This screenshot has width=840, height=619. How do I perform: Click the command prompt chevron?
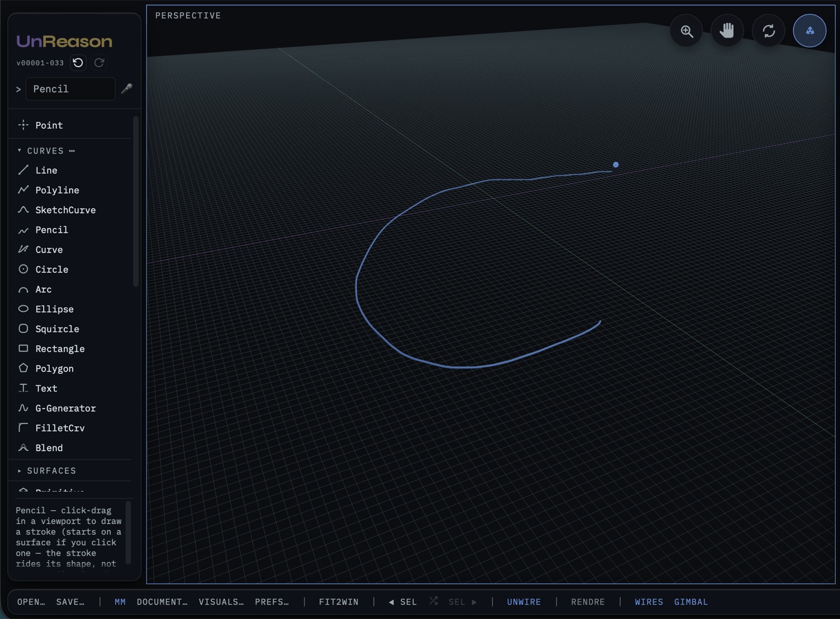18,89
